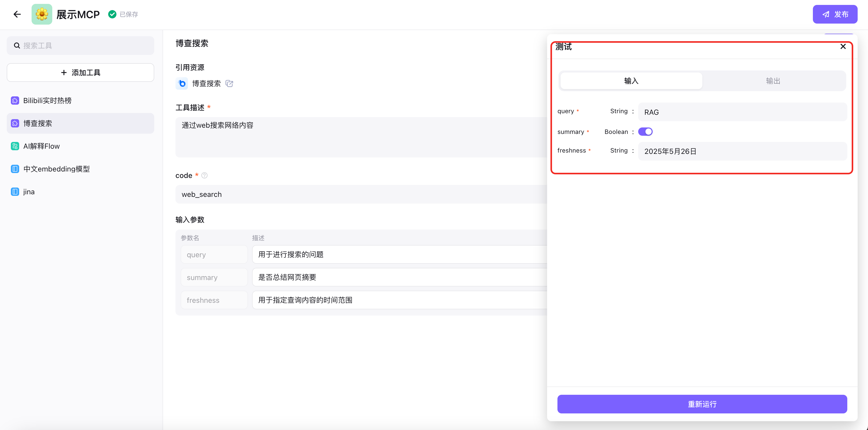Click the back arrow icon
This screenshot has width=868, height=430.
click(17, 14)
